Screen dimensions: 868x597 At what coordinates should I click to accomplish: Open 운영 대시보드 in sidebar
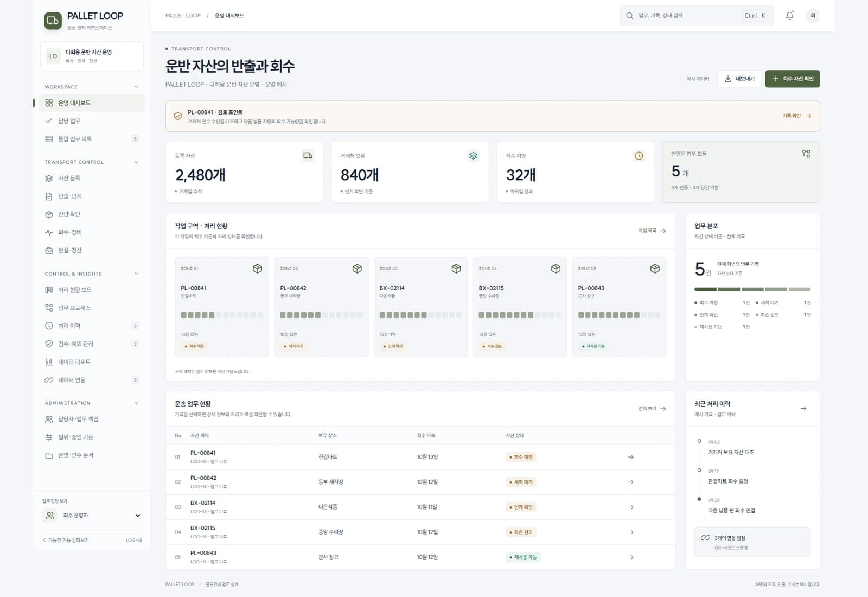92,103
